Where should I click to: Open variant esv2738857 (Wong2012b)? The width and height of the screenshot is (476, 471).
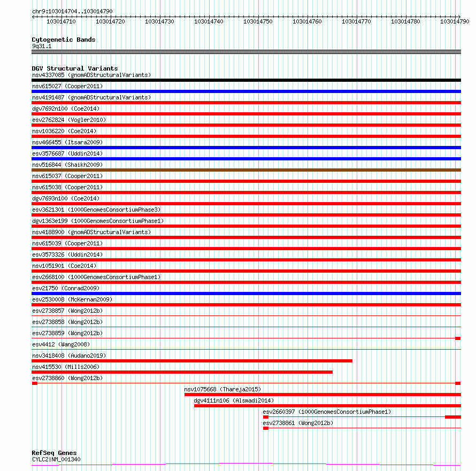click(x=67, y=311)
